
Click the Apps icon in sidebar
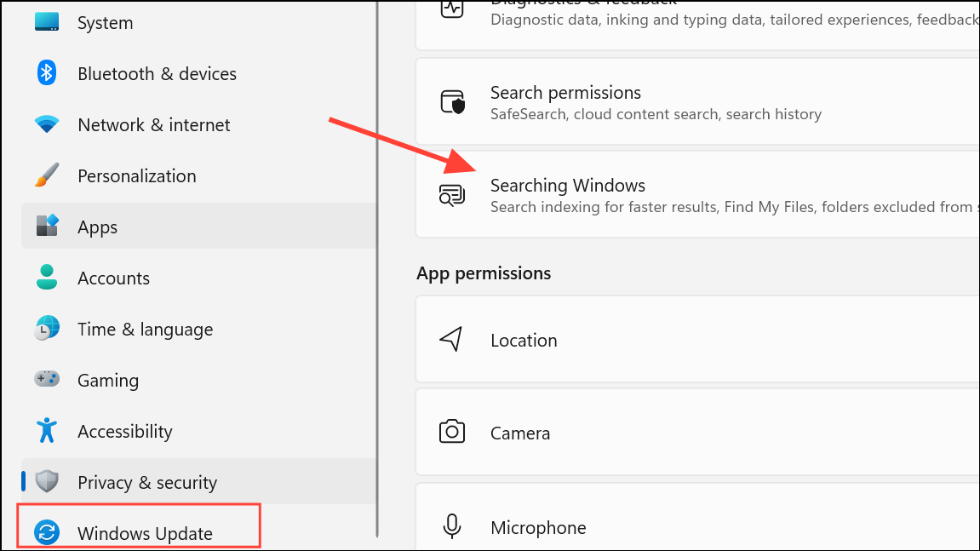(x=47, y=226)
